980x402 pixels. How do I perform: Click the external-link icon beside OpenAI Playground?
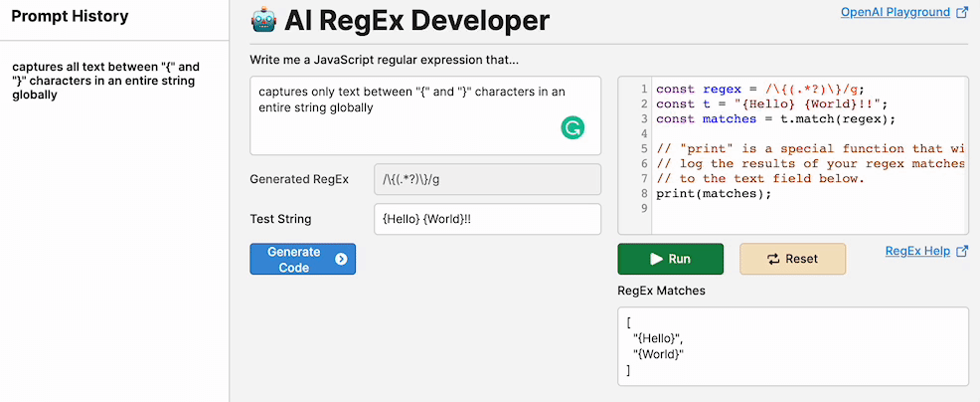click(961, 13)
